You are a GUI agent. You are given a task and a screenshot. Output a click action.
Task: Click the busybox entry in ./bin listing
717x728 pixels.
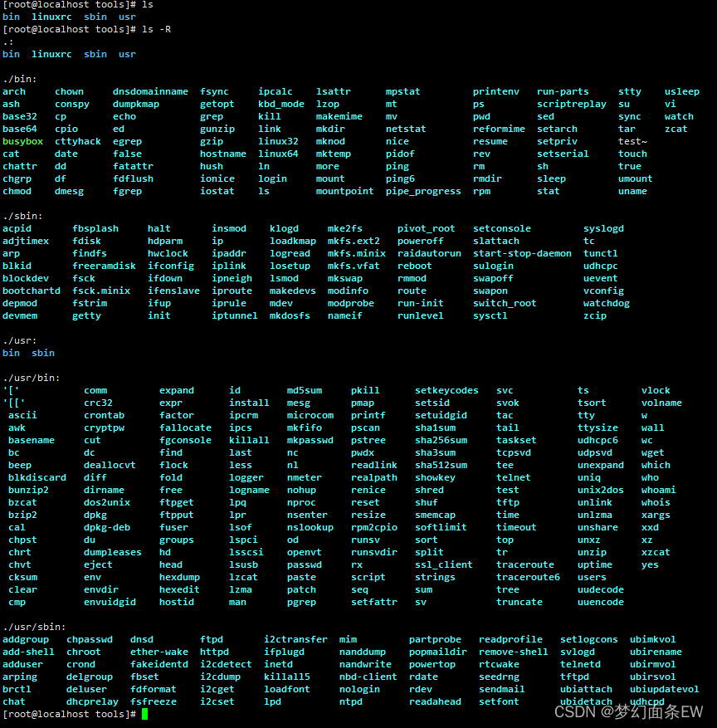click(22, 140)
